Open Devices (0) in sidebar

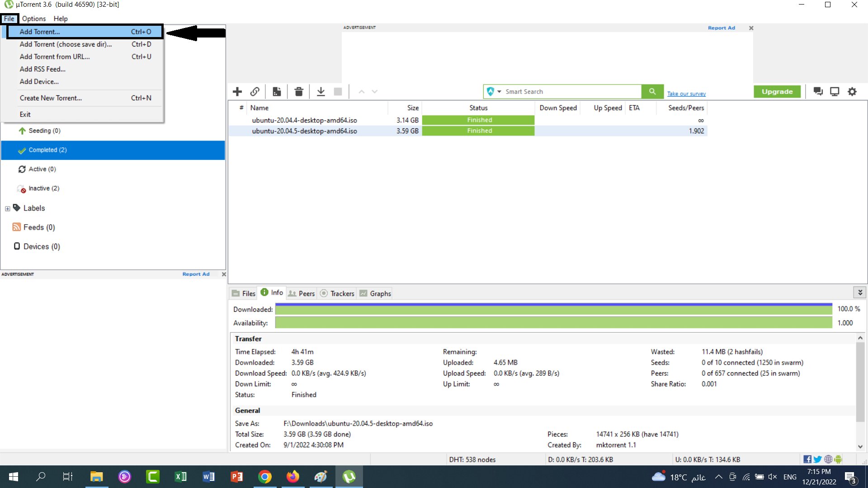point(113,246)
